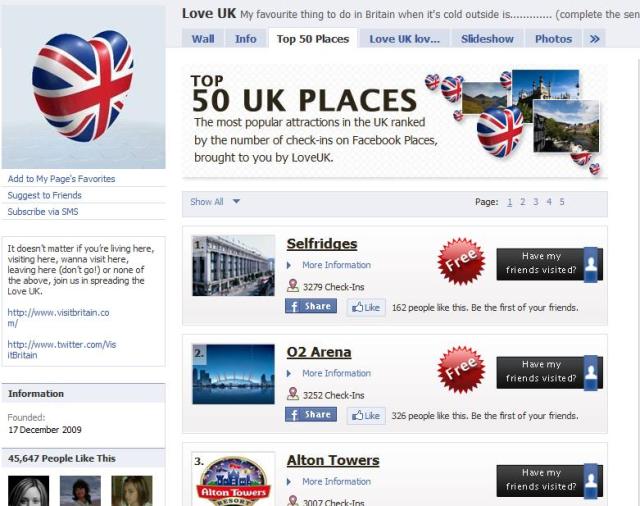Expand More Information for Selfridges
This screenshot has width=640, height=506.
[x=336, y=265]
